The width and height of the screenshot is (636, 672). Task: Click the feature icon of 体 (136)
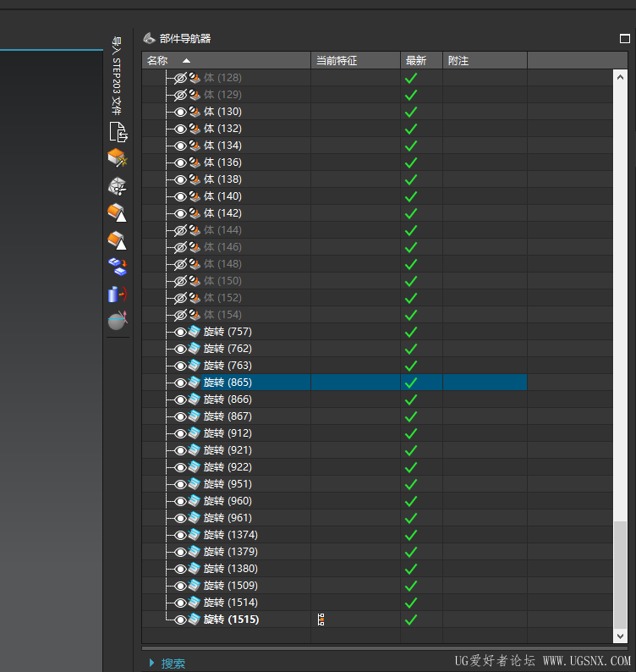pyautogui.click(x=195, y=162)
